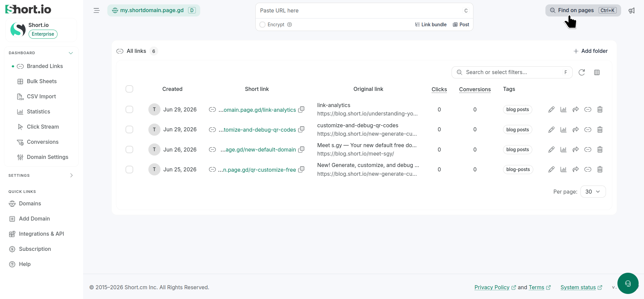Collapse the Dashboard section chevron
Image resolution: width=644 pixels, height=299 pixels.
click(x=71, y=53)
